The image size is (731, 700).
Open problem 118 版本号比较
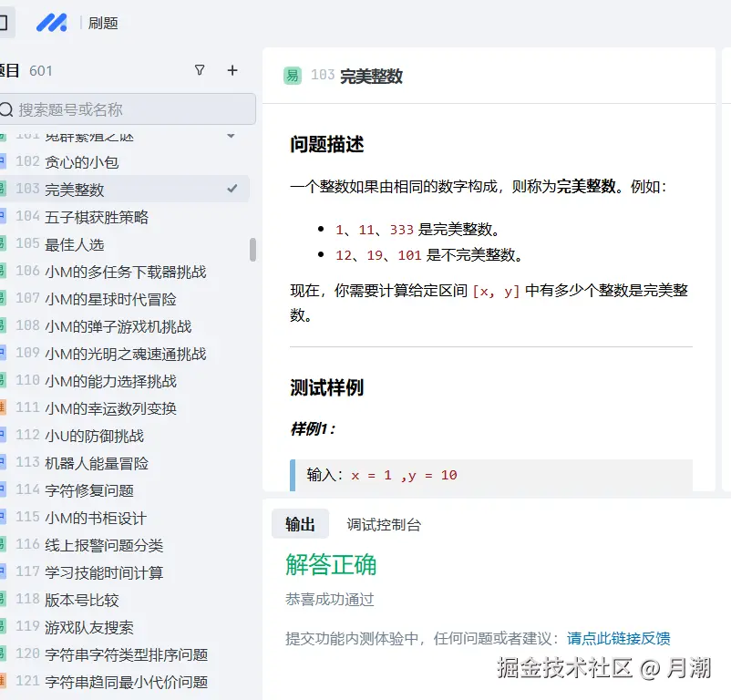pyautogui.click(x=82, y=599)
